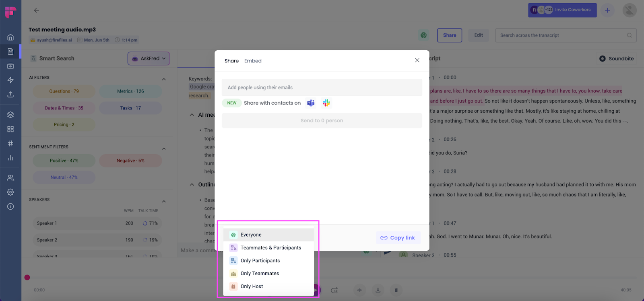Image resolution: width=644 pixels, height=301 pixels.
Task: Click the transcript search field
Action: point(566,35)
